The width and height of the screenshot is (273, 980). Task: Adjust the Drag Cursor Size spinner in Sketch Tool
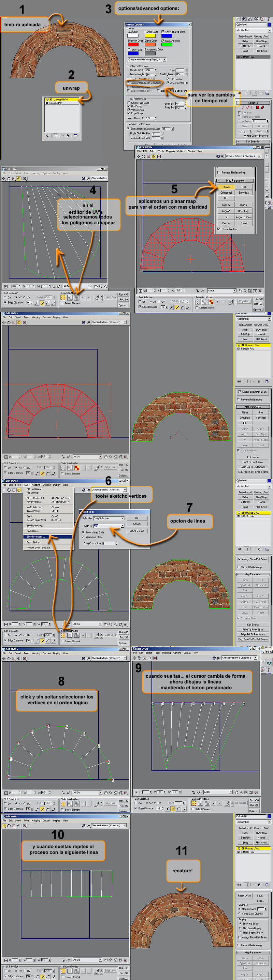click(x=117, y=544)
